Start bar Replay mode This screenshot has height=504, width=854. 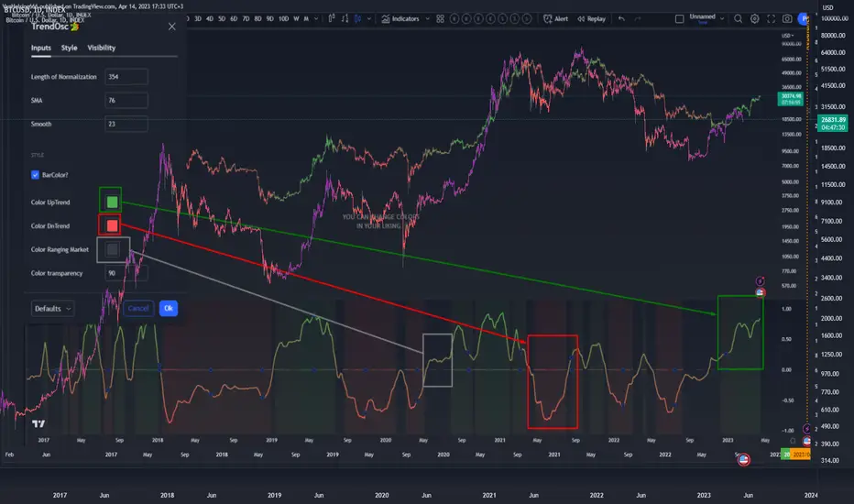coord(592,19)
